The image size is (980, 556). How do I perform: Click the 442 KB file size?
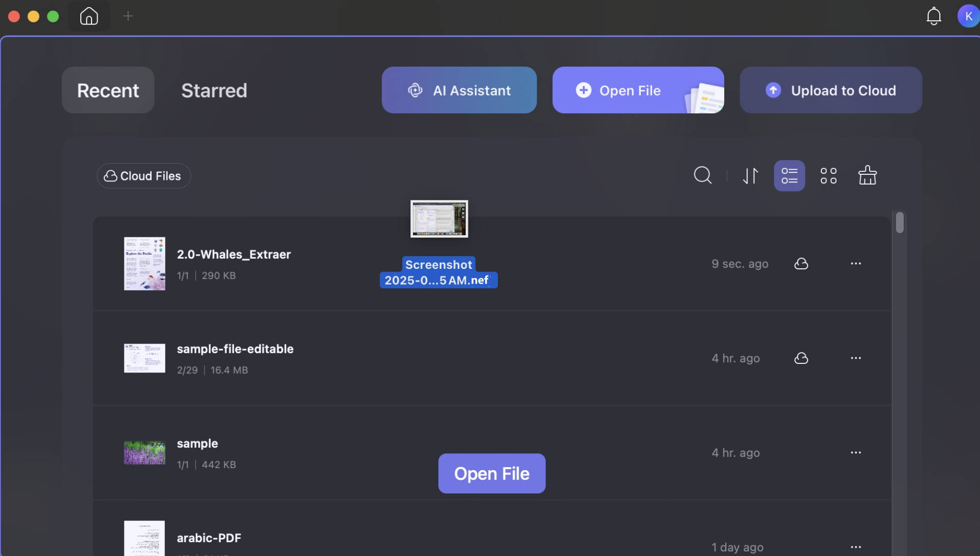219,465
